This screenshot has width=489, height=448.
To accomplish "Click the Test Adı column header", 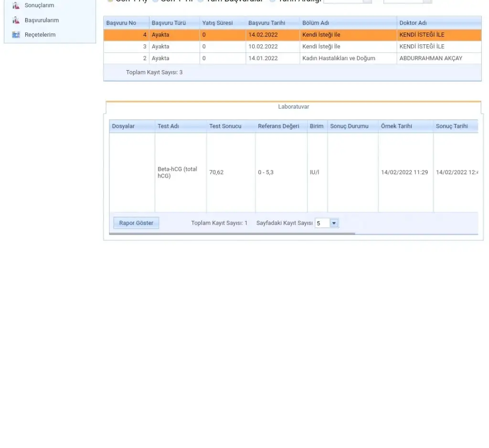I will (168, 126).
